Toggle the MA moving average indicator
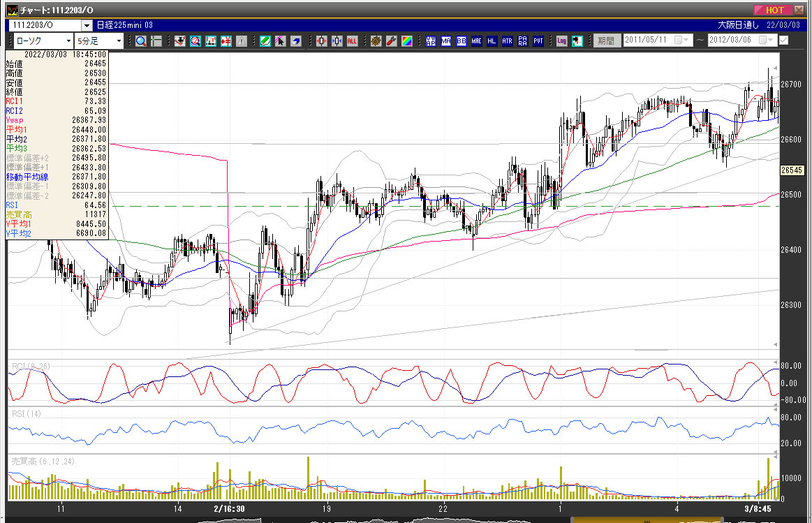The height and width of the screenshot is (523, 812). (446, 41)
